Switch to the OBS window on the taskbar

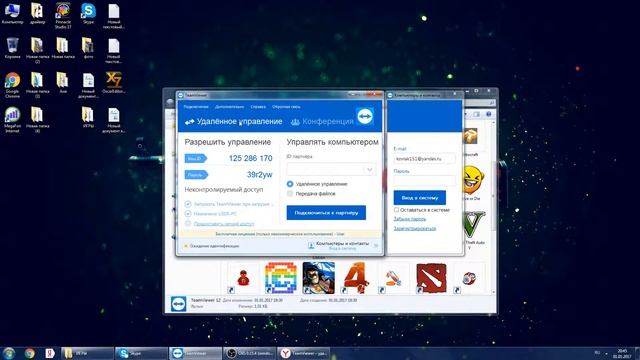point(249,353)
